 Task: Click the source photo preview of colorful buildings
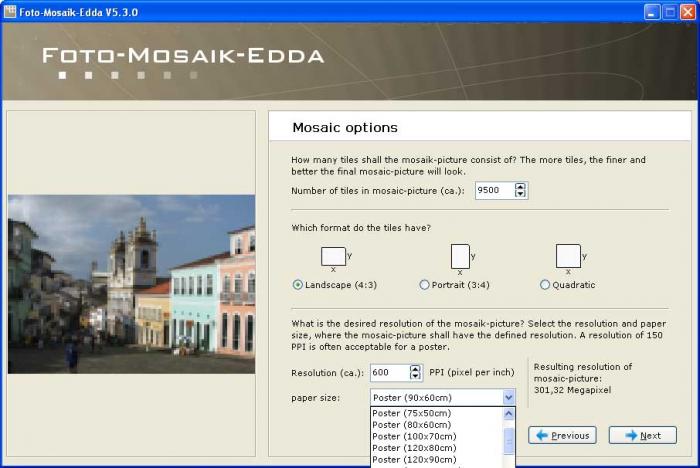[131, 284]
